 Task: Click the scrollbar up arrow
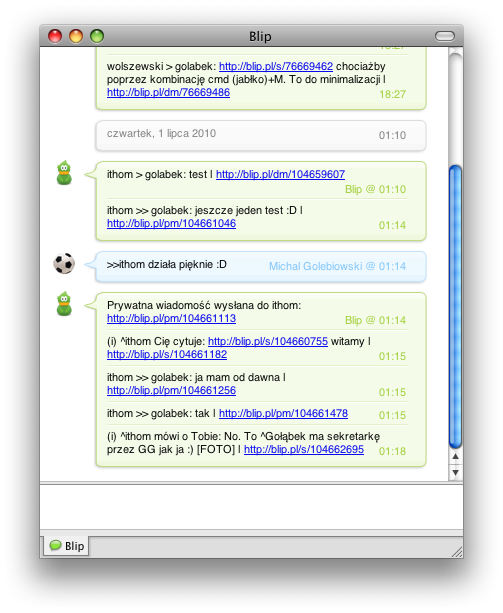point(455,456)
